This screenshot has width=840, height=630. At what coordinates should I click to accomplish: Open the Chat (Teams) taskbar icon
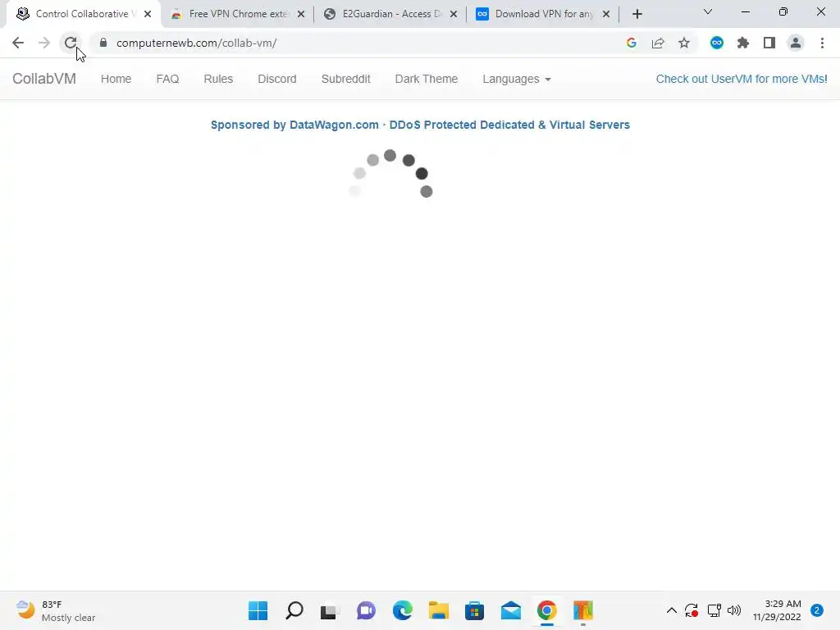(x=367, y=610)
